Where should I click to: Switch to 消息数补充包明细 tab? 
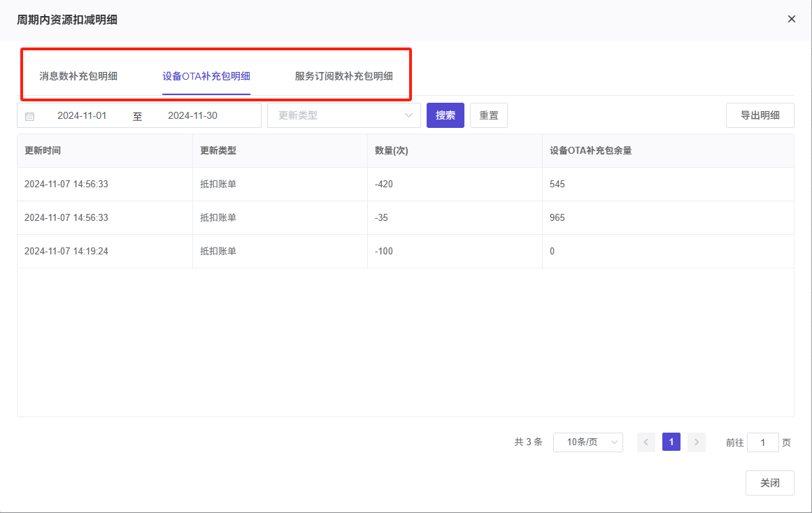78,76
